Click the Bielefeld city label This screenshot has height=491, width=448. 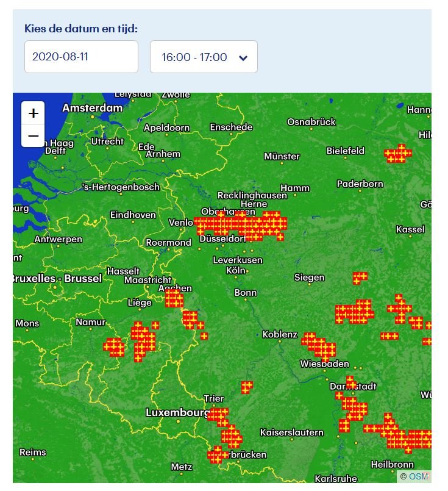(346, 151)
